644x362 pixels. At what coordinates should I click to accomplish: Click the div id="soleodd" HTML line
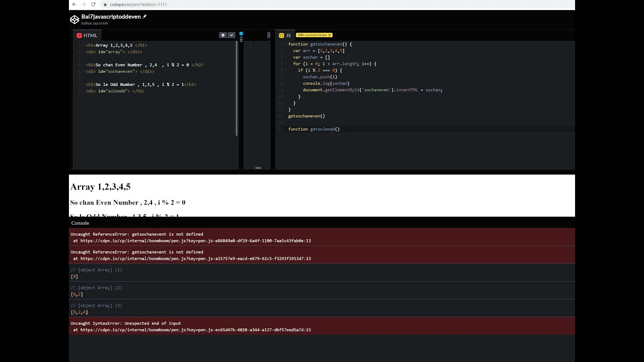click(x=115, y=91)
